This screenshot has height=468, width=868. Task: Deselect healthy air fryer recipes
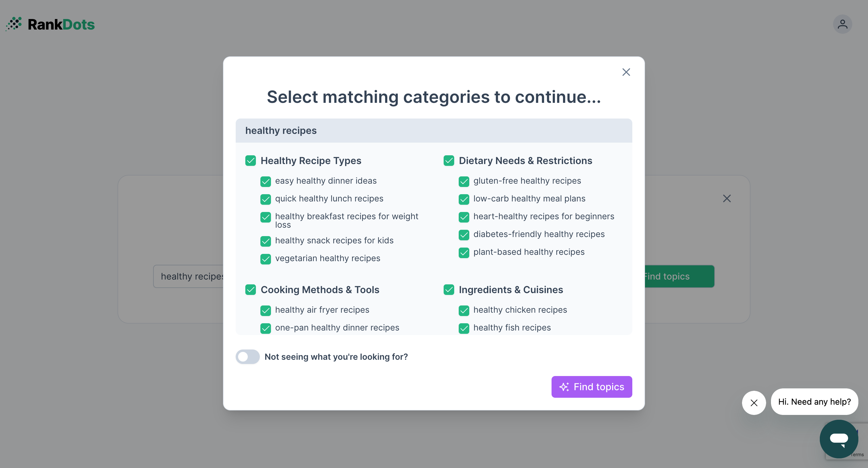pos(266,311)
